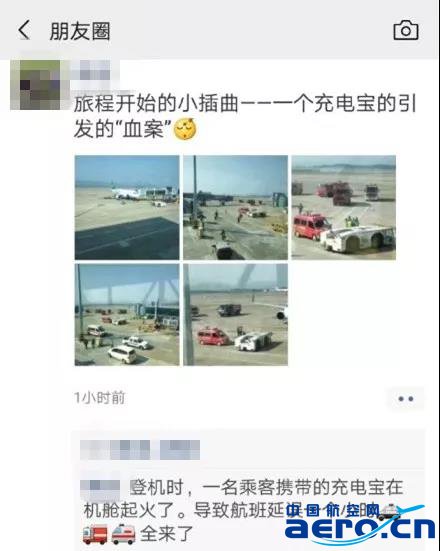The height and width of the screenshot is (551, 440).
Task: Tap the back arrow icon
Action: [24, 30]
